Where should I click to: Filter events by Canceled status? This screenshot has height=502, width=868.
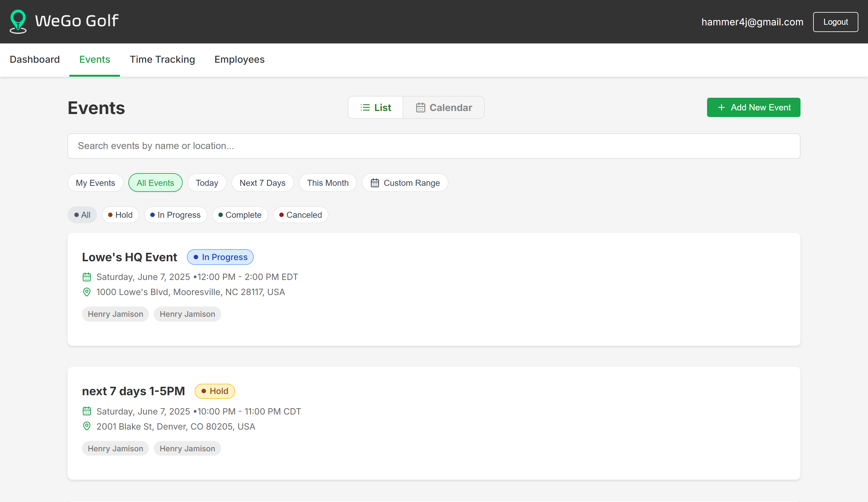point(301,215)
